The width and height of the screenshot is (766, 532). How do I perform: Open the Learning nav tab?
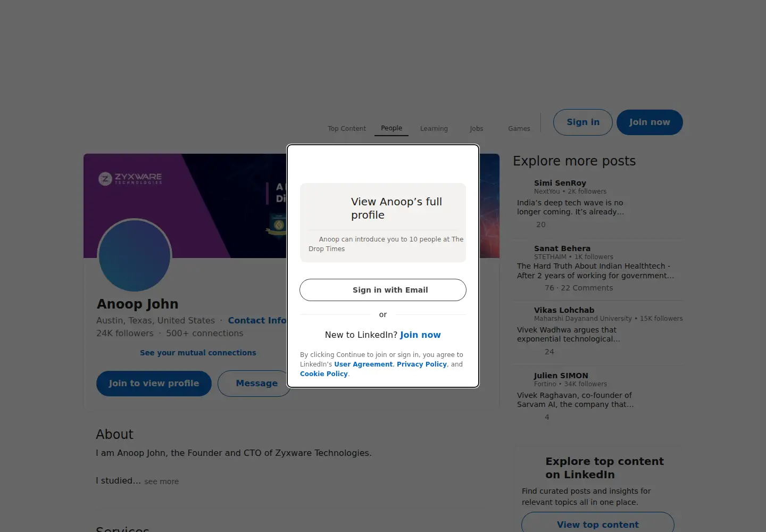click(434, 128)
